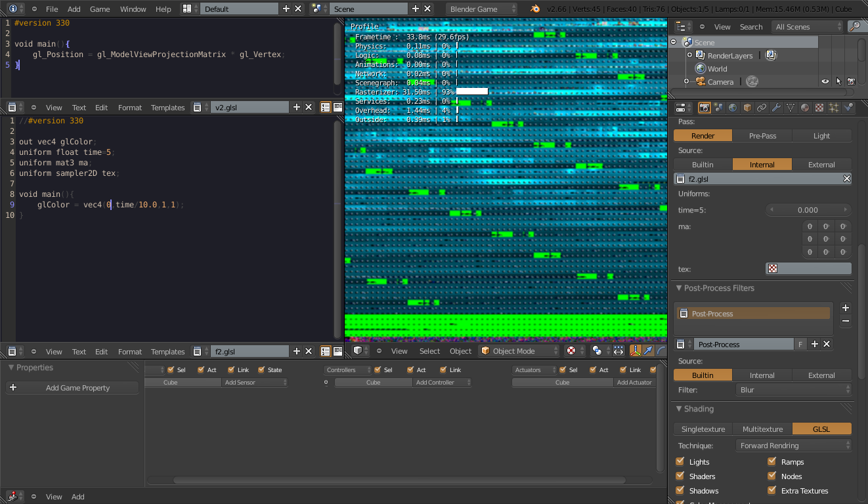The image size is (868, 504).
Task: Open Physics properties tab icon
Action: coord(848,108)
